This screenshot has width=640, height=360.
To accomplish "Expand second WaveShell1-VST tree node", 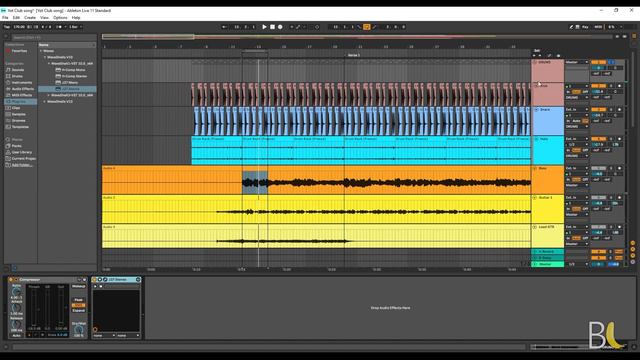I will [x=49, y=95].
